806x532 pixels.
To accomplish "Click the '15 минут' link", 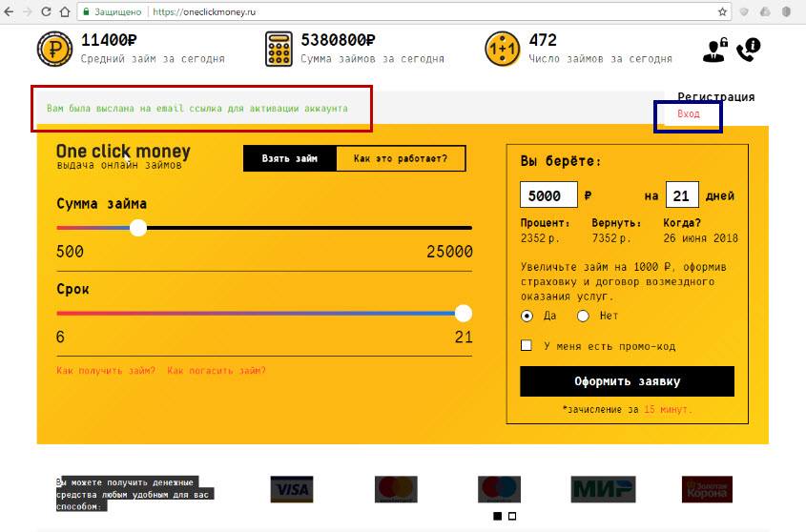I will (669, 410).
